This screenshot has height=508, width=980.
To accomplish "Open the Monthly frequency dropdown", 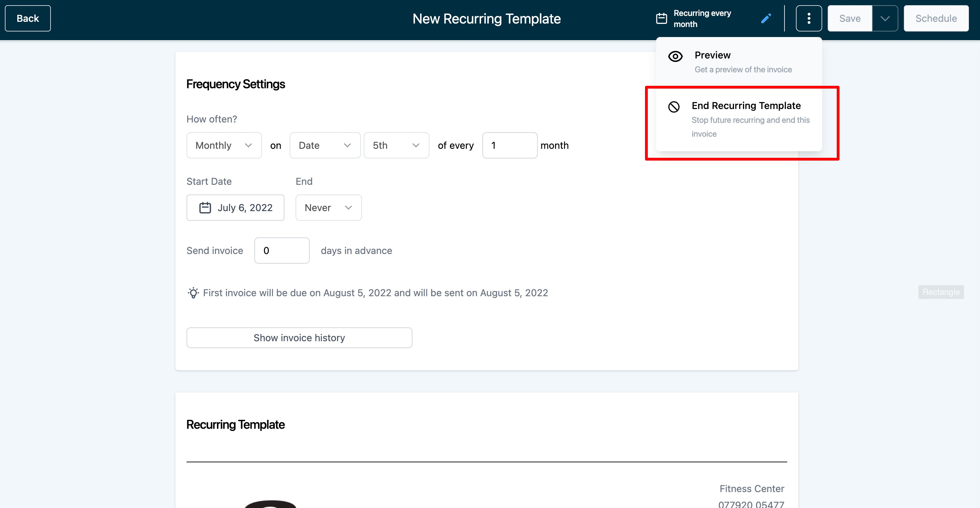I will click(x=224, y=145).
